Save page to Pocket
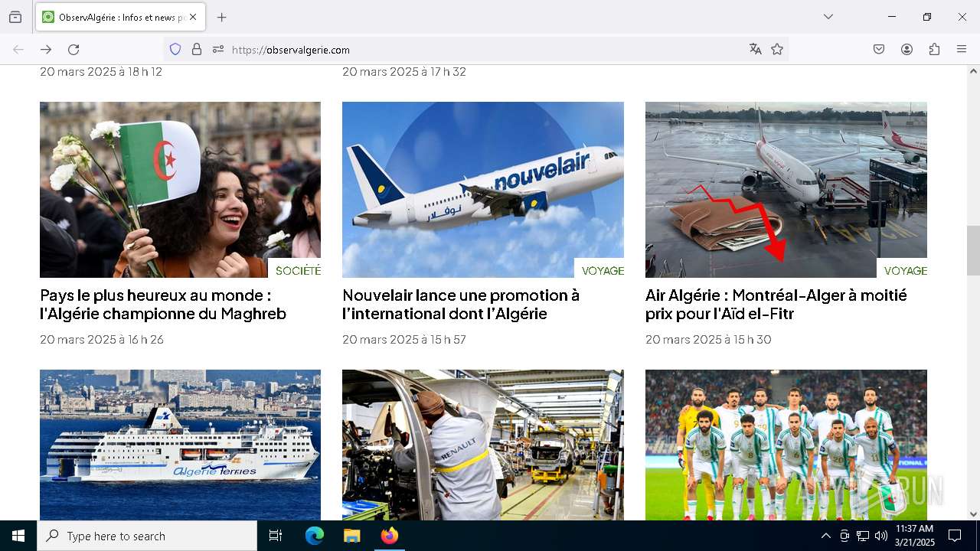Image resolution: width=980 pixels, height=551 pixels. pyautogui.click(x=879, y=50)
